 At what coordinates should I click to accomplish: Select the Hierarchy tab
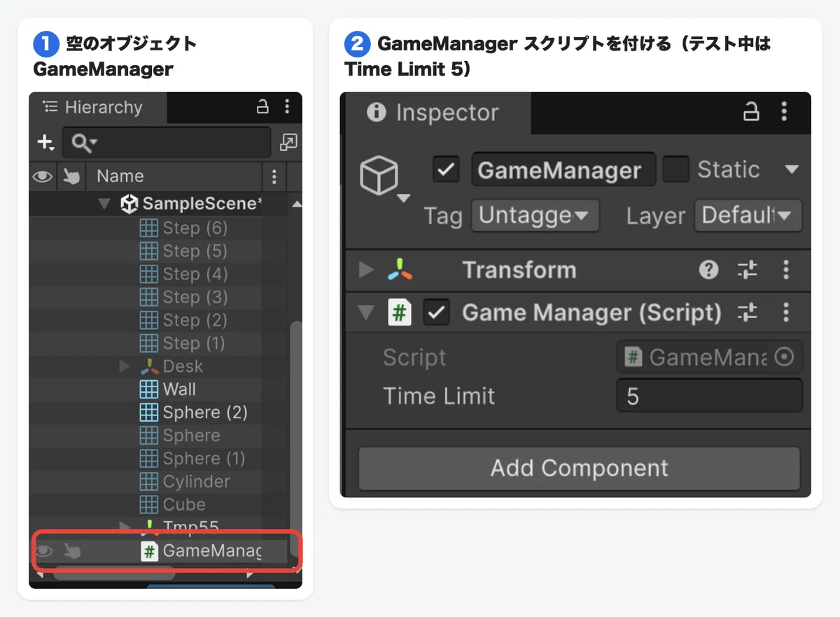97,107
